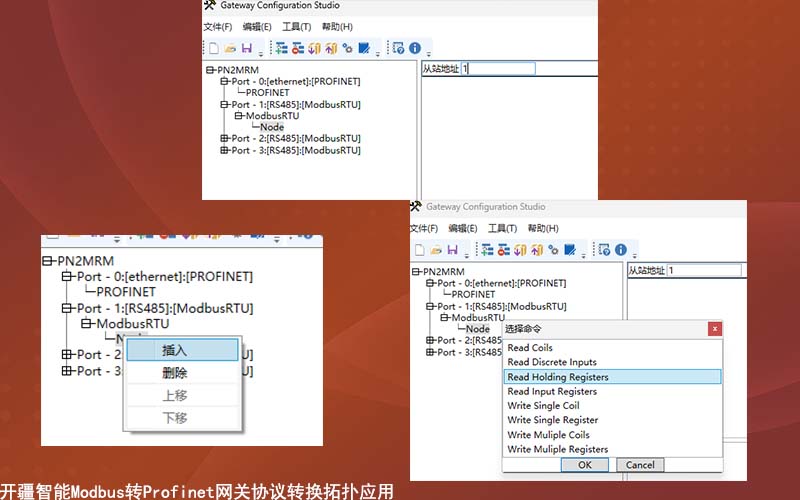Click download-arrow icon in dialog window toolbar
Image resolution: width=800 pixels, height=500 pixels.
pyautogui.click(x=520, y=249)
